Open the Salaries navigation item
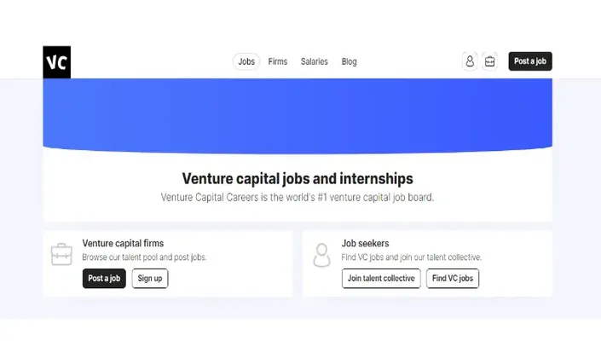The height and width of the screenshot is (364, 601). coord(314,61)
